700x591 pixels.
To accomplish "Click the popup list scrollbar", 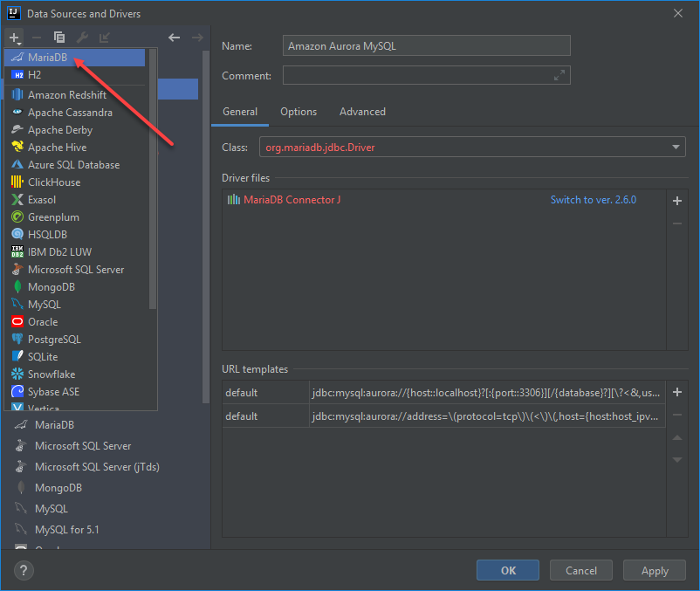I will click(x=153, y=179).
